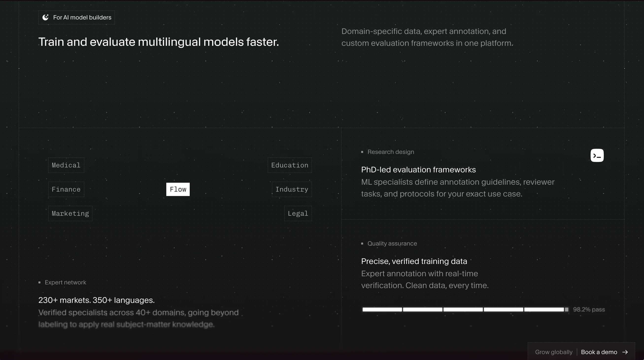Viewport: 644px width, 360px height.
Task: Click the Precise, verified training data heading
Action: click(x=414, y=261)
